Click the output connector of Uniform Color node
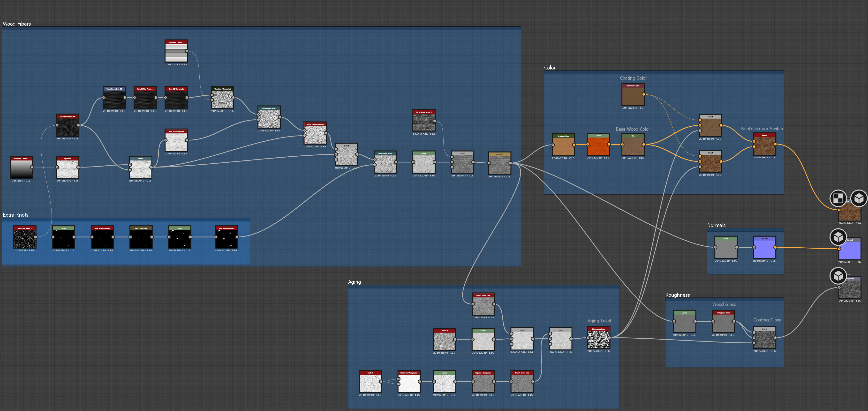Viewport: 868px width, 411px height. click(x=644, y=94)
